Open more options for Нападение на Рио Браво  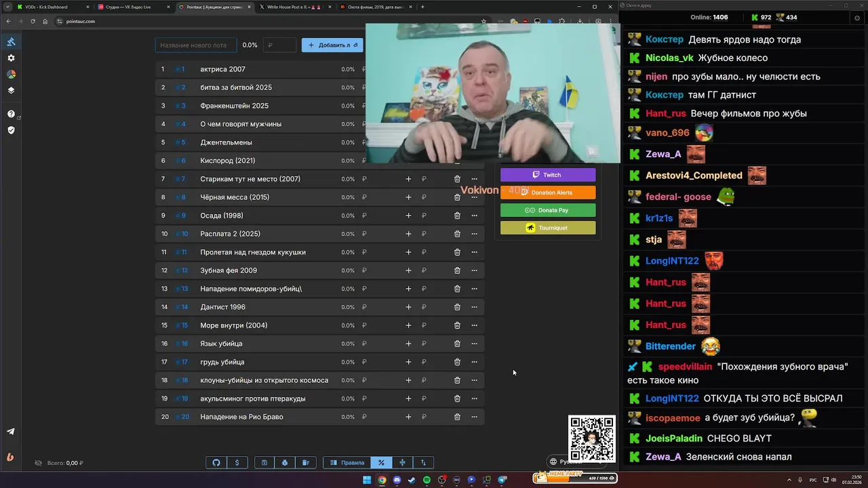pos(474,417)
